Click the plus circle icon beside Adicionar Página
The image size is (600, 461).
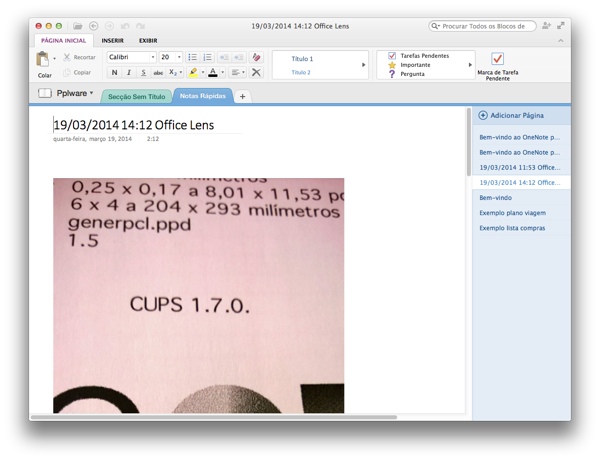(483, 115)
